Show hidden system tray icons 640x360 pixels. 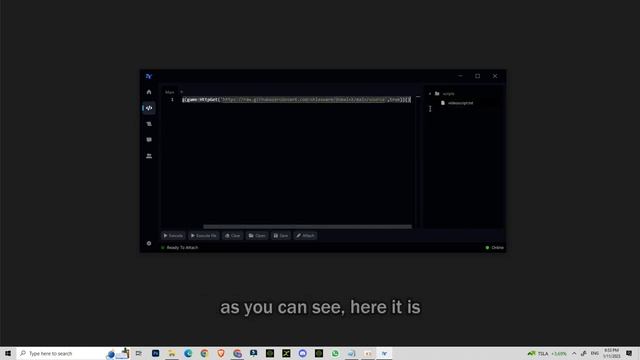coord(574,353)
